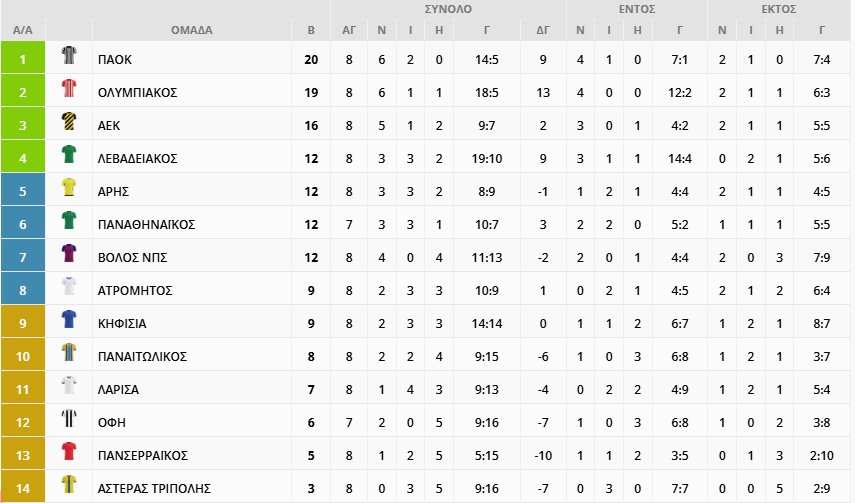Click the ΟΦΗ black-and-white jersey icon
The height and width of the screenshot is (503, 855).
(69, 418)
